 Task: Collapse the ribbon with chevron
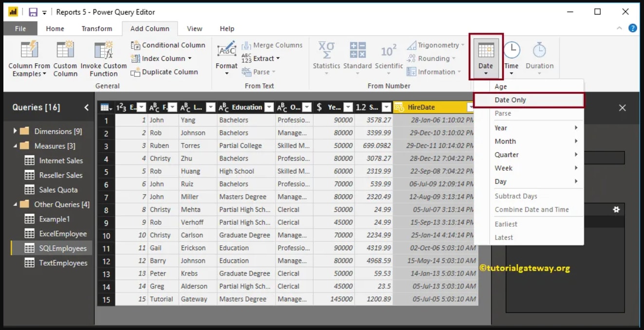(619, 28)
